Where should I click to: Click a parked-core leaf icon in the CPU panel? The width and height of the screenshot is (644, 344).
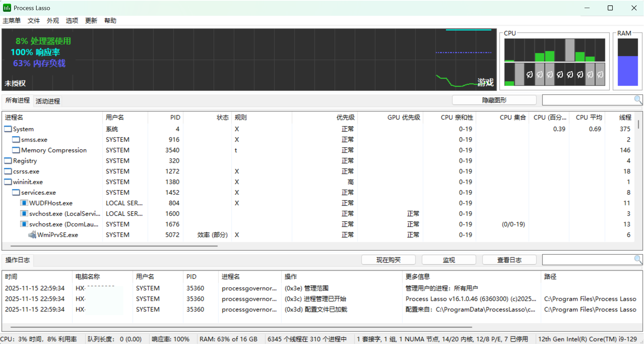(x=529, y=75)
